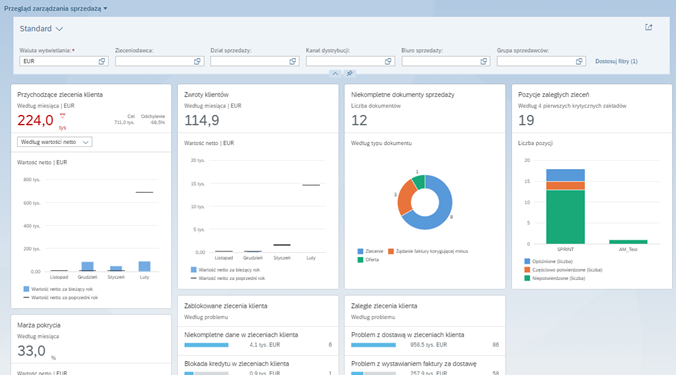The image size is (676, 375).
Task: Toggle Zlecenie legend entry in donut chart
Action: click(x=370, y=251)
